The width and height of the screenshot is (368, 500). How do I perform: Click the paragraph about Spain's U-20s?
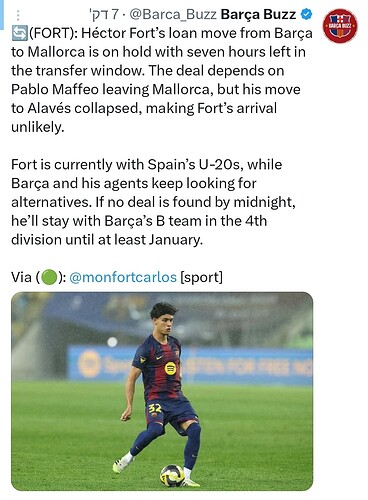(153, 202)
